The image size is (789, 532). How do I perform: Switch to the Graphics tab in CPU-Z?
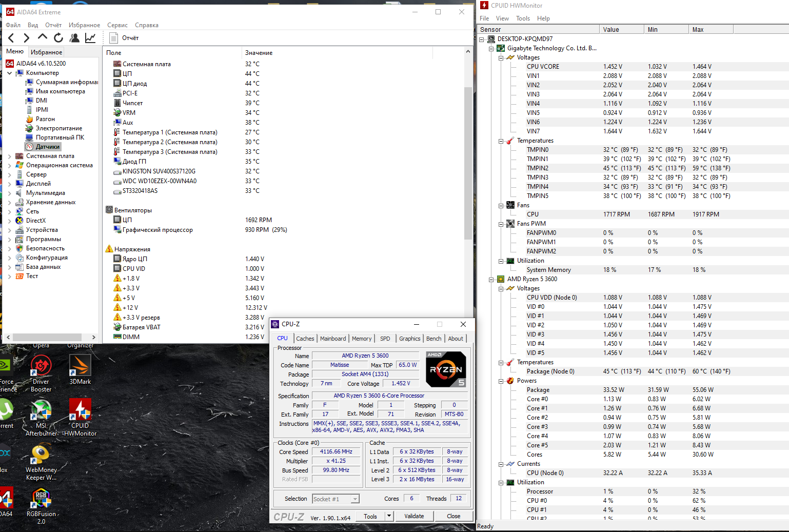[410, 339]
